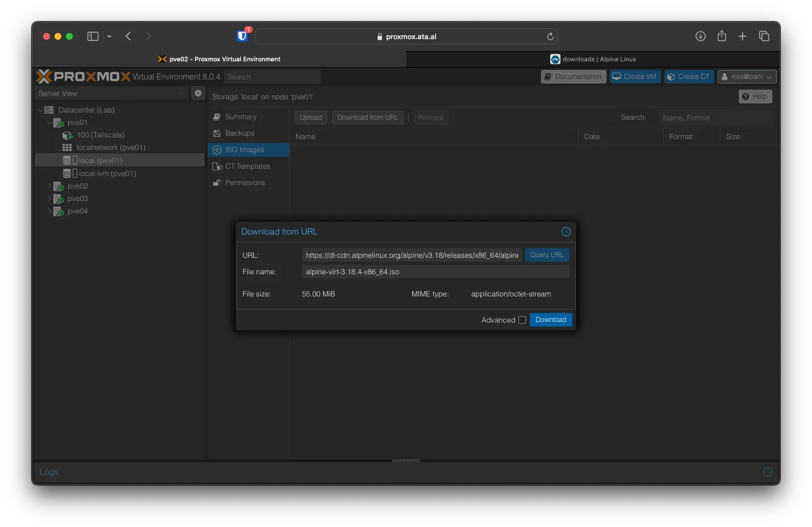Click the localnetwork grid icon
Image resolution: width=812 pixels, height=527 pixels.
point(67,148)
